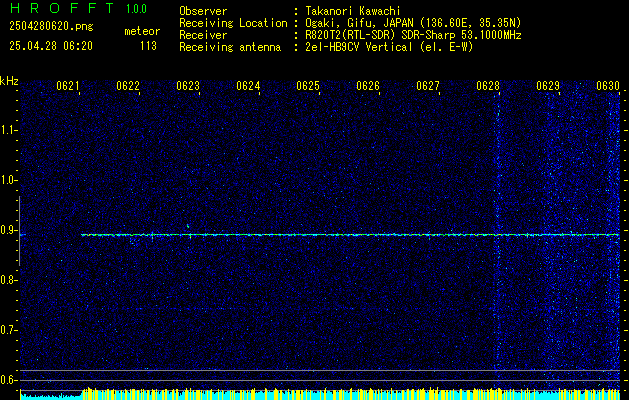Click the gray frequency range bar left of 0.9

[19, 231]
